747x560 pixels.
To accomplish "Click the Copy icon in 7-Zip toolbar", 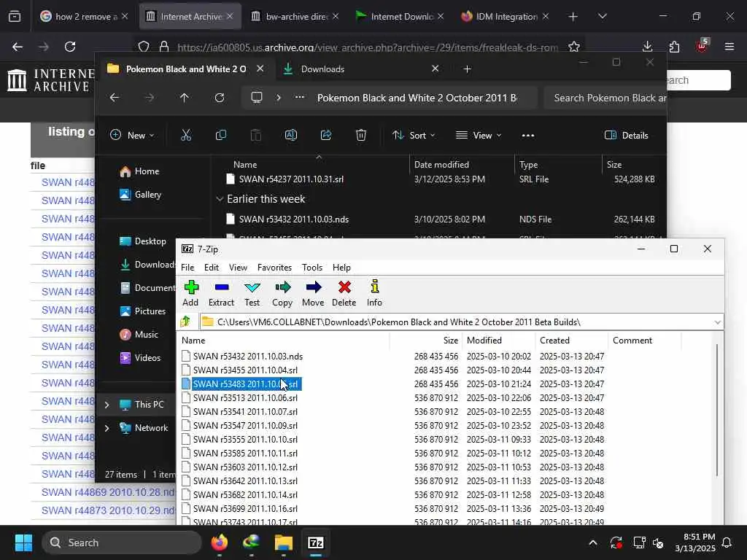I will 282,293.
